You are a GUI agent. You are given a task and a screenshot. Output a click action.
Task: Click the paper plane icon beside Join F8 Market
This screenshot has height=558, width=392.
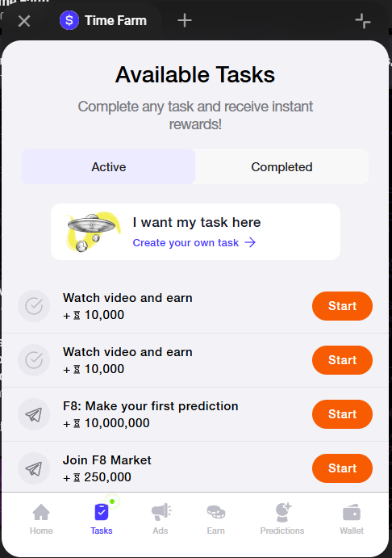point(34,468)
